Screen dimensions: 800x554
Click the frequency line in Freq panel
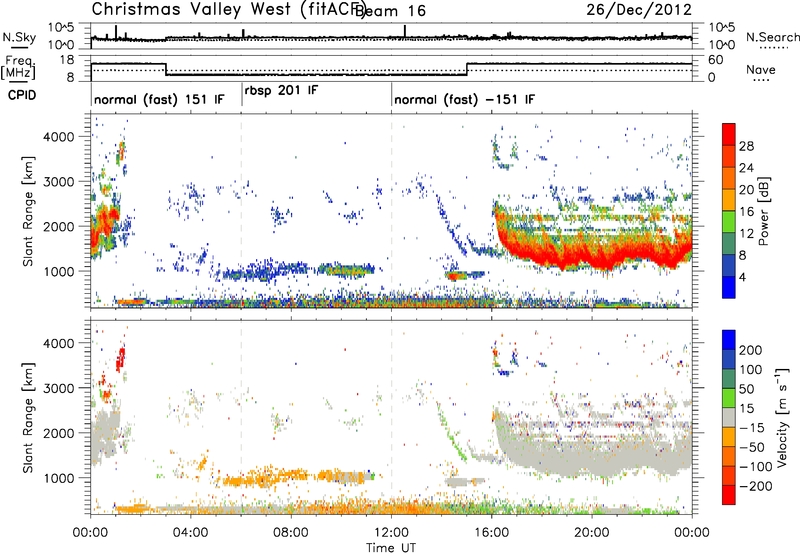pos(316,74)
